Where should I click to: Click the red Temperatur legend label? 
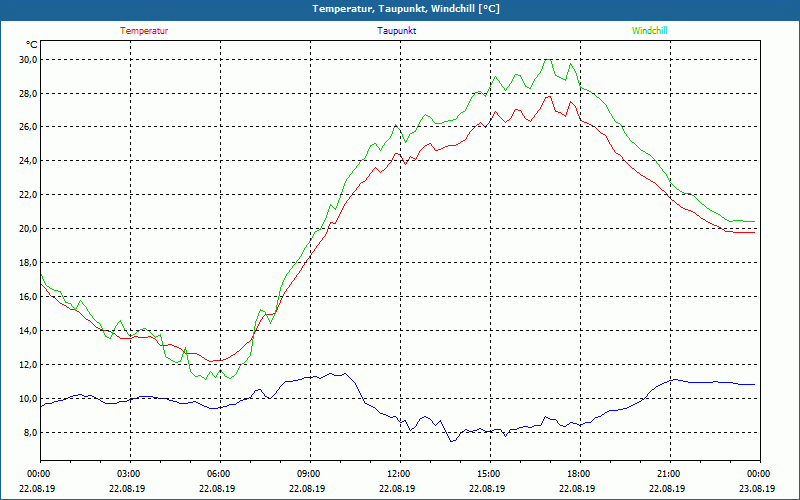[144, 31]
